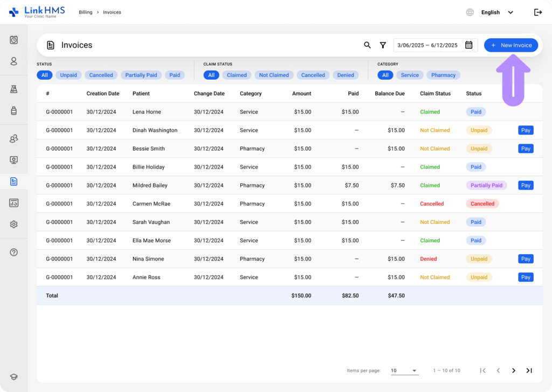Sort by Balance Due column header
This screenshot has width=552, height=392.
click(389, 94)
